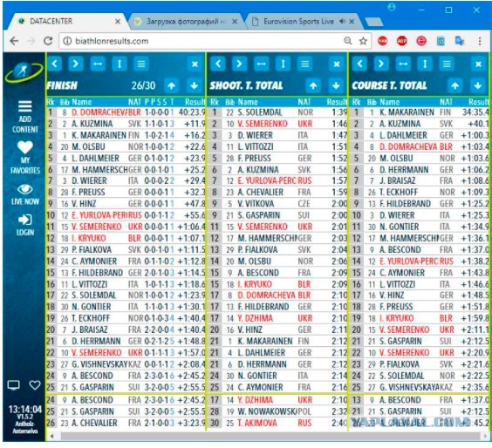This screenshot has height=448, width=492.
Task: Move the FINISH panel right
Action: [x=76, y=64]
